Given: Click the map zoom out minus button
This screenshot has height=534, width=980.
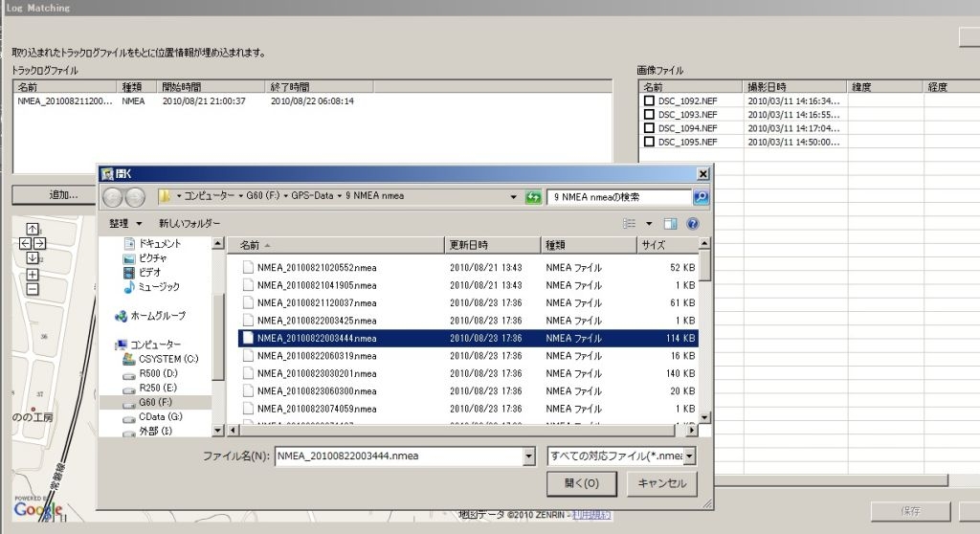Looking at the screenshot, I should point(33,288).
